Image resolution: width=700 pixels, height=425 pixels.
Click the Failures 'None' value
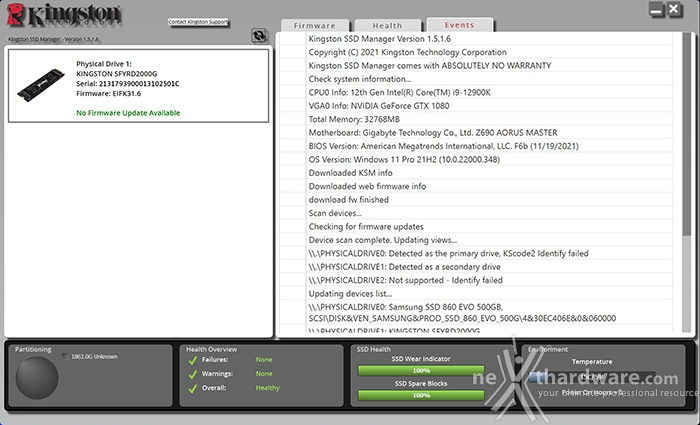[264, 359]
